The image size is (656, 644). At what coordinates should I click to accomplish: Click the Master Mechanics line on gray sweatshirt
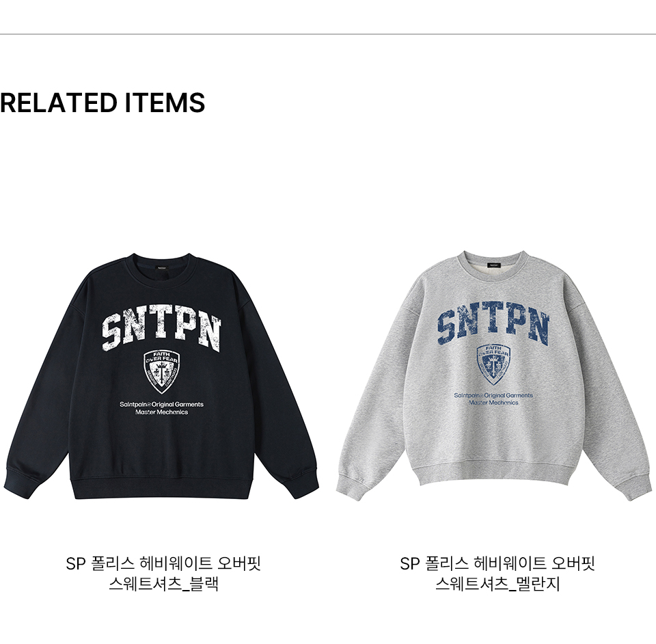coord(493,403)
